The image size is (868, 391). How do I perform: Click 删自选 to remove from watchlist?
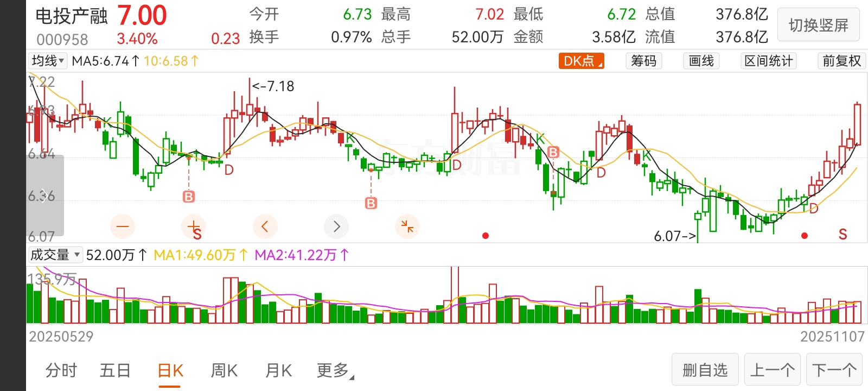(705, 370)
